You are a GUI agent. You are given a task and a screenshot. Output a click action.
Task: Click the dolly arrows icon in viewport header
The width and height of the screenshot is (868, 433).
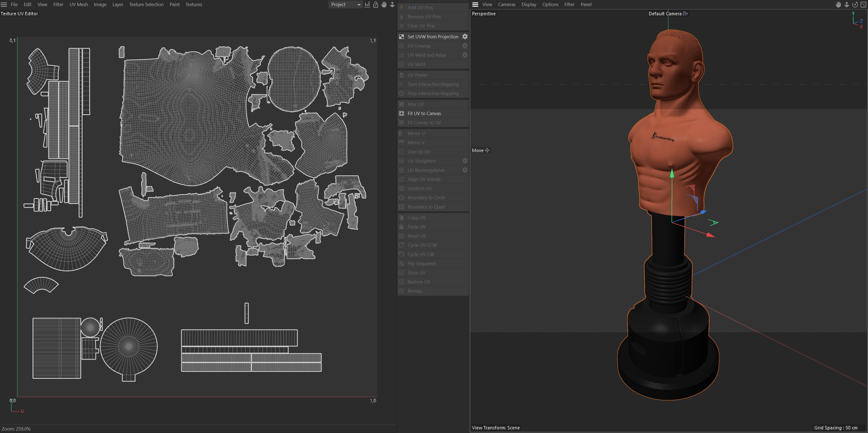pyautogui.click(x=846, y=4)
